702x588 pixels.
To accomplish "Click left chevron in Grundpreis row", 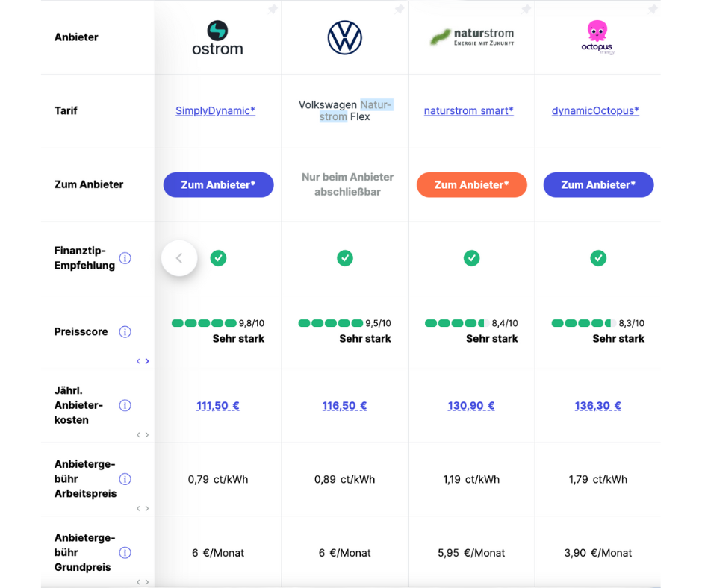I will 138,582.
